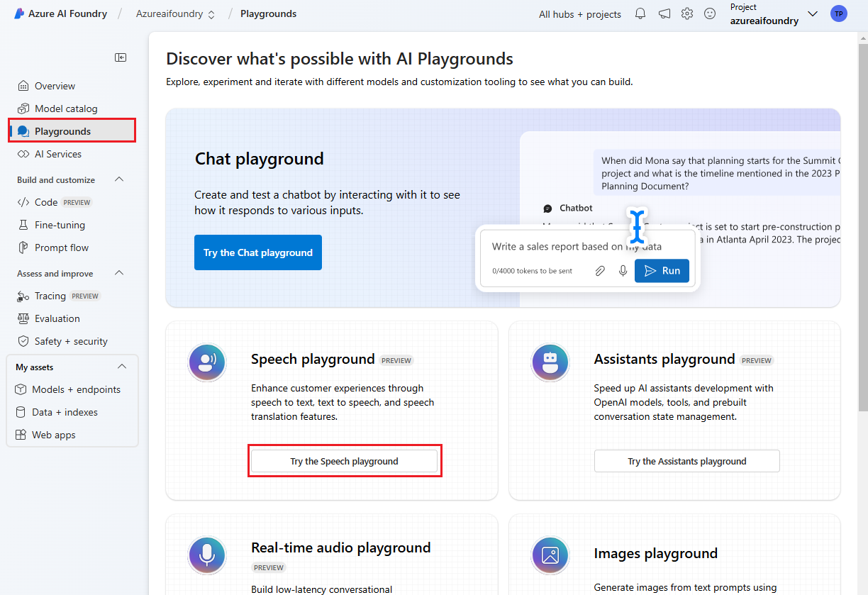
Task: Open the All hubs + projects link
Action: tap(580, 14)
